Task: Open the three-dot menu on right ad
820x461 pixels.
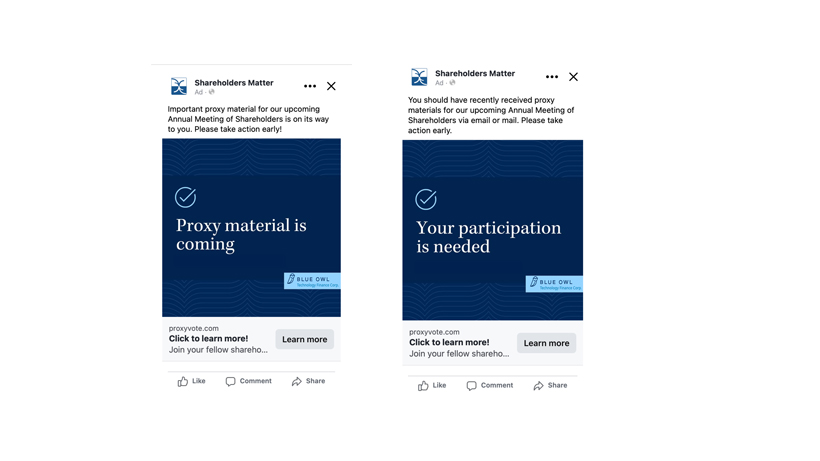Action: 552,77
